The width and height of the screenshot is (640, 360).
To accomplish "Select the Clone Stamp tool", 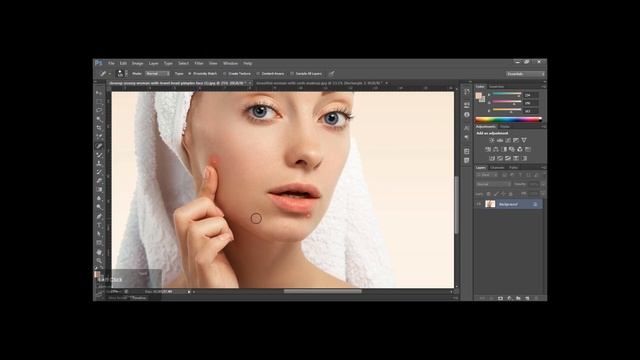I will point(99,163).
